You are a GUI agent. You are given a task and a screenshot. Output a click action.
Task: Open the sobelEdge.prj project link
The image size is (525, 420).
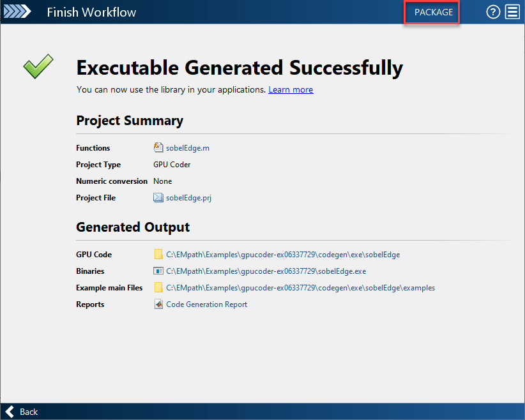[x=188, y=198]
